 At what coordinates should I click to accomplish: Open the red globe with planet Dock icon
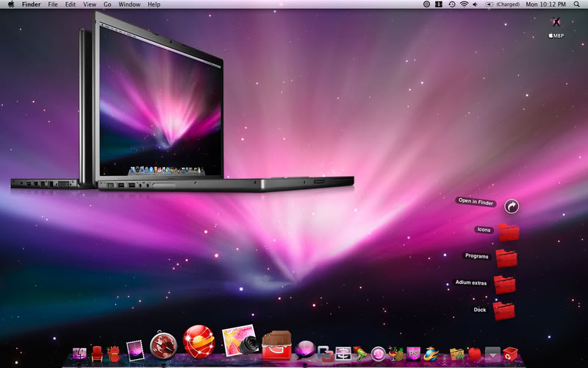[198, 342]
